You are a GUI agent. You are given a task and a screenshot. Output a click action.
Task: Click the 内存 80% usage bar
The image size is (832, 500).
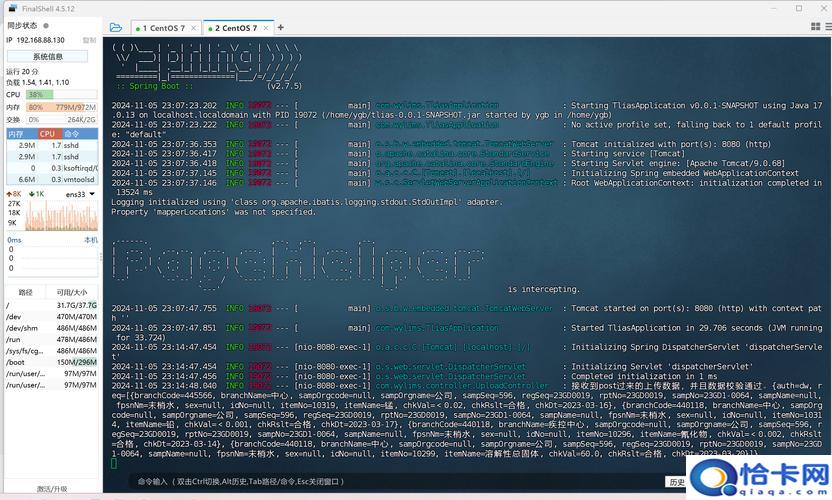click(62, 107)
